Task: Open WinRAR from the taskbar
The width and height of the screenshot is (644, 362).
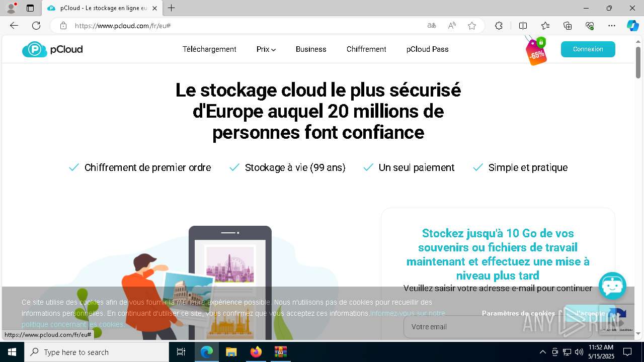Action: (280, 352)
